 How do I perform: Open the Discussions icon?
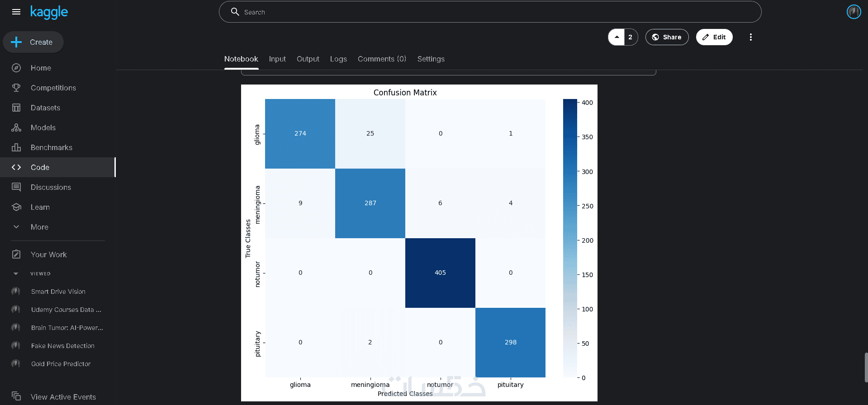(16, 187)
